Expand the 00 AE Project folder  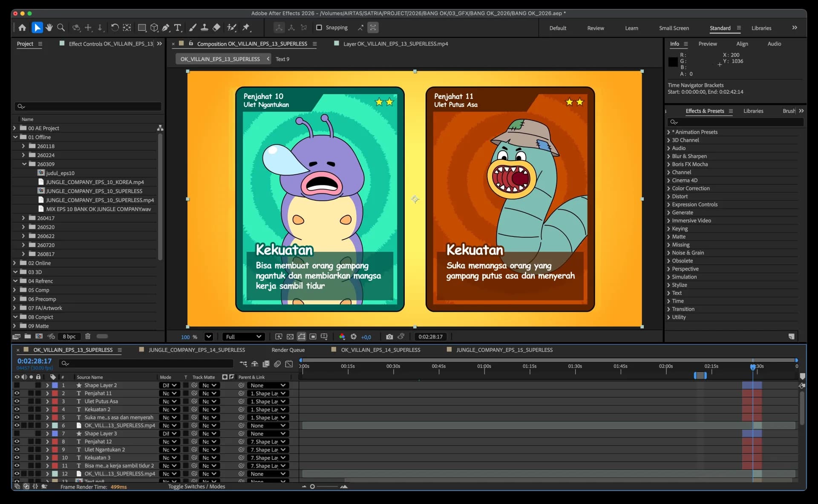pos(15,128)
